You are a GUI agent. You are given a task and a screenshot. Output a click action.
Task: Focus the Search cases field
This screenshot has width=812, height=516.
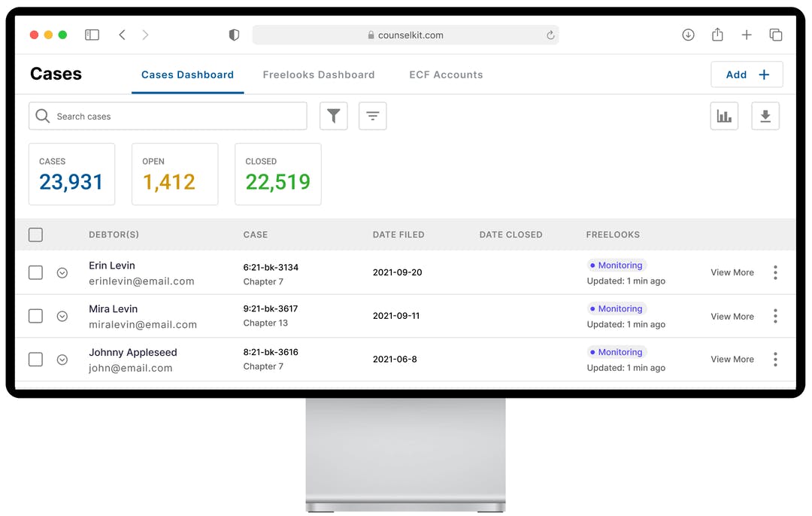(x=168, y=116)
